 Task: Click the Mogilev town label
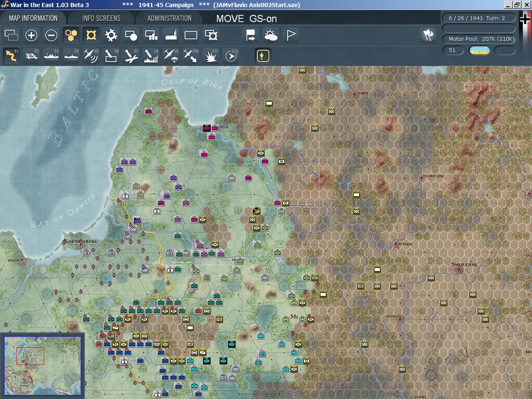click(394, 316)
